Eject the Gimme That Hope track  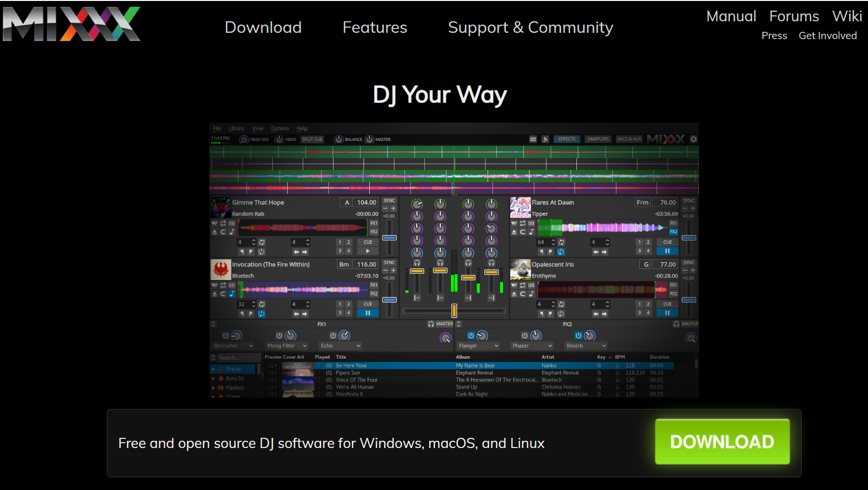[x=214, y=232]
